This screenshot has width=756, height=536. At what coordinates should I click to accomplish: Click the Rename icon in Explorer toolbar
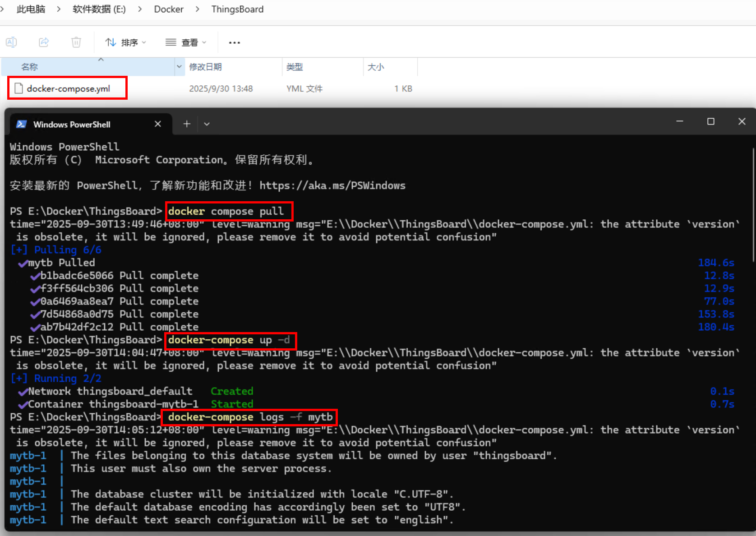pos(11,42)
